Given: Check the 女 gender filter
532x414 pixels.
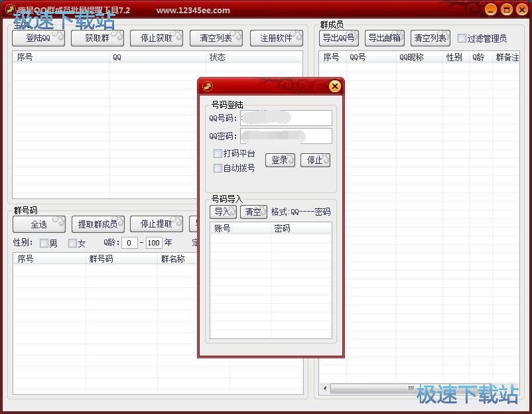Looking at the screenshot, I should point(72,243).
